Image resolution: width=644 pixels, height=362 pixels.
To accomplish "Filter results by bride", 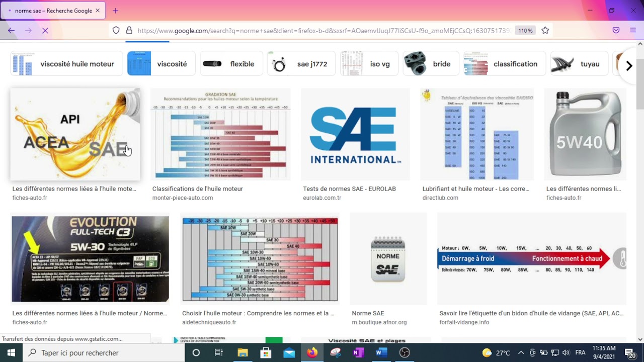I will point(431,64).
